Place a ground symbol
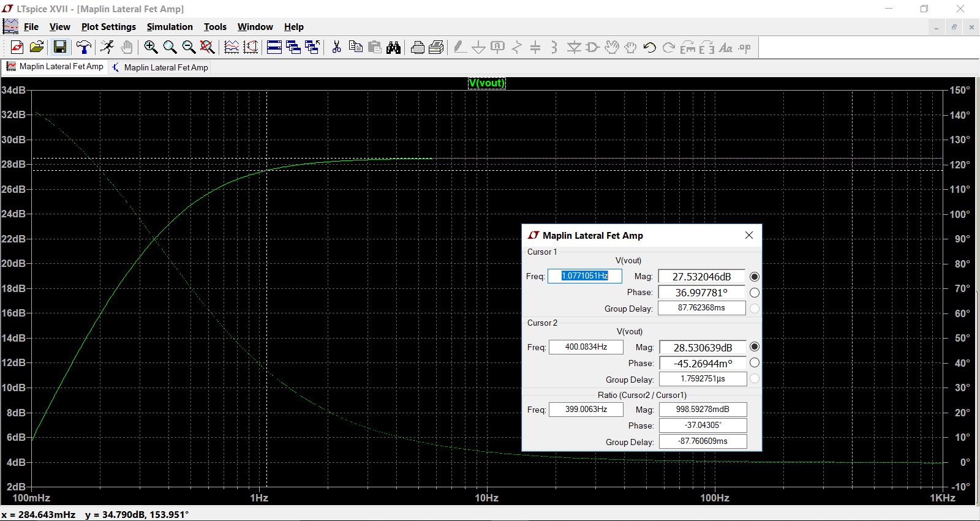Viewport: 980px width, 521px height. pos(478,47)
